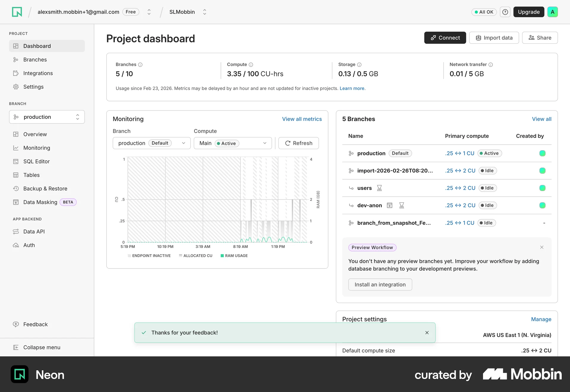Click the Collapse menu icon
The image size is (570, 392).
pyautogui.click(x=16, y=347)
